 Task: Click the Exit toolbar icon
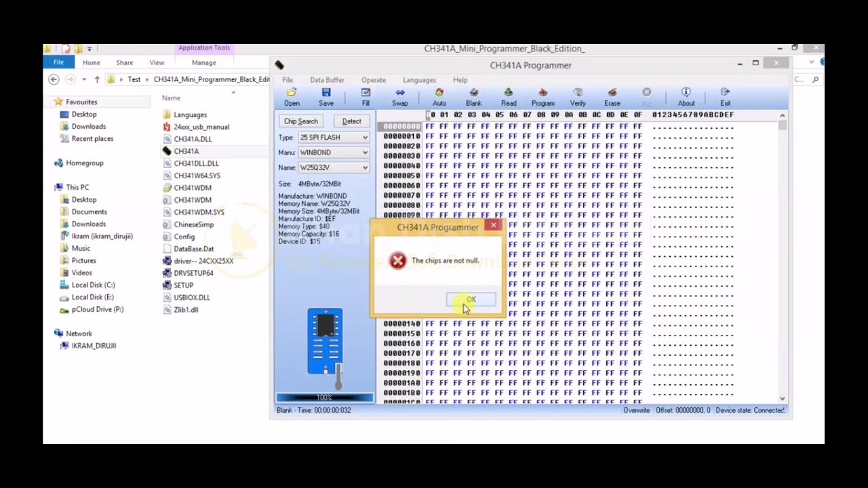[725, 93]
